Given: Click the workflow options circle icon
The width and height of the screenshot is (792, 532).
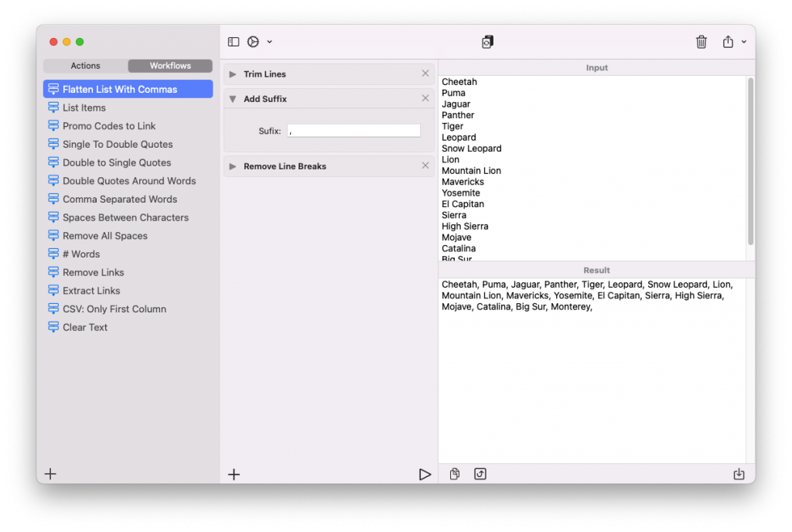Looking at the screenshot, I should coord(253,42).
